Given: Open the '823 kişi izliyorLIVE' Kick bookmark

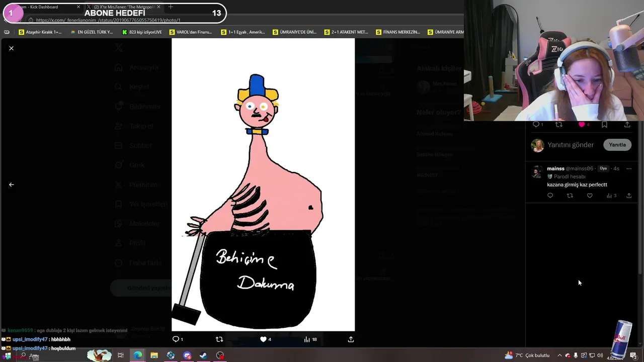Looking at the screenshot, I should pos(142,32).
